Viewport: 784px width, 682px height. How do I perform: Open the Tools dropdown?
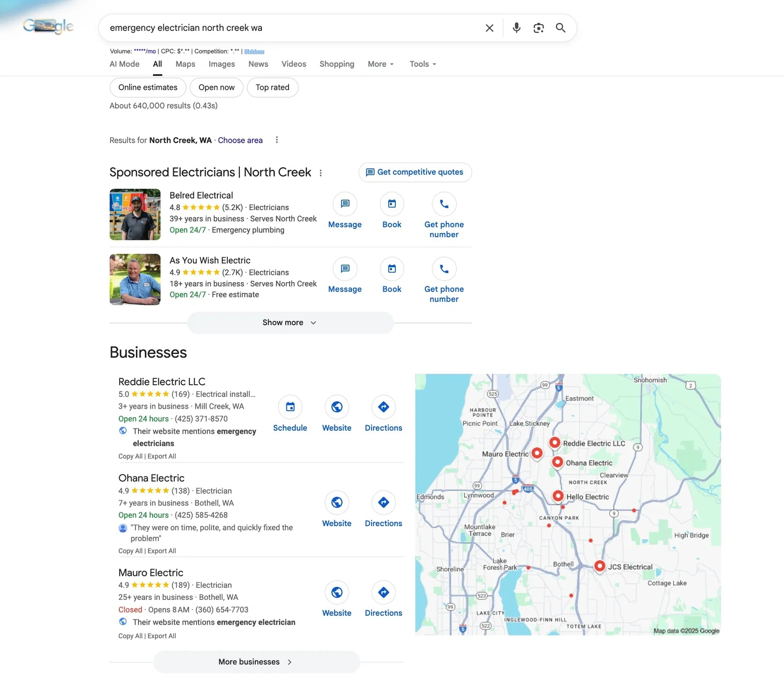423,64
